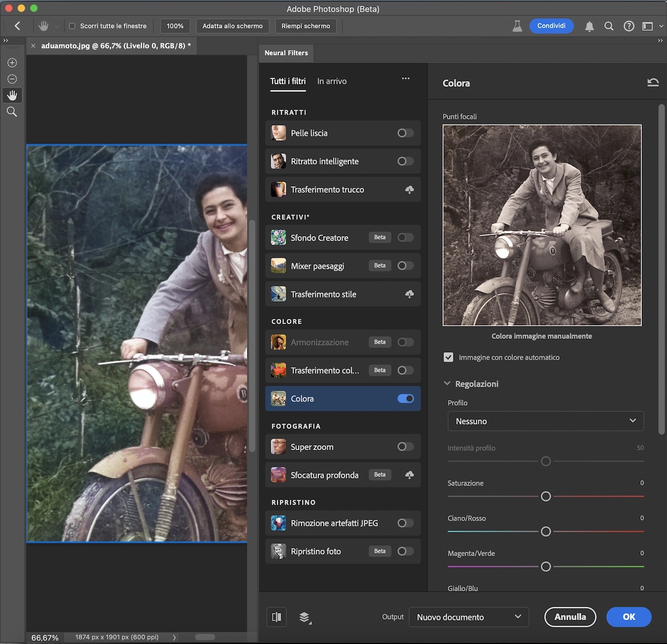Click the Condividi share button
The height and width of the screenshot is (644, 667).
point(551,26)
